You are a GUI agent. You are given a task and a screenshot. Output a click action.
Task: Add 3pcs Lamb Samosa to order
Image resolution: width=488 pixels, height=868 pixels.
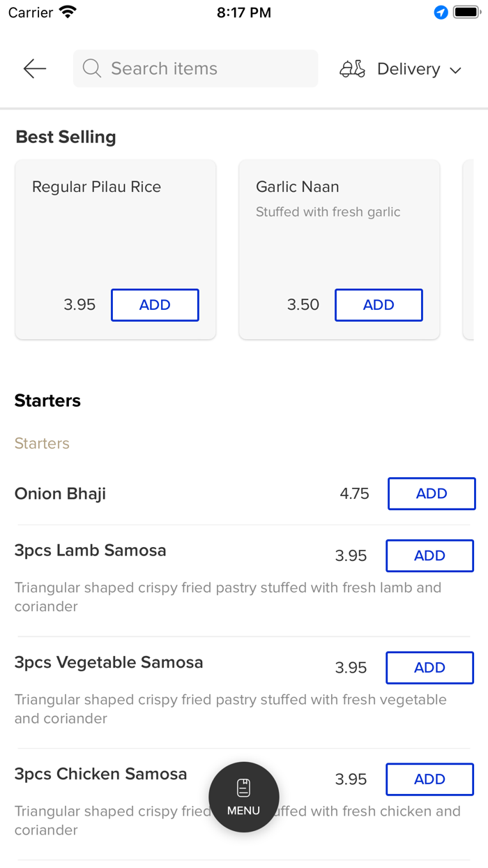429,555
